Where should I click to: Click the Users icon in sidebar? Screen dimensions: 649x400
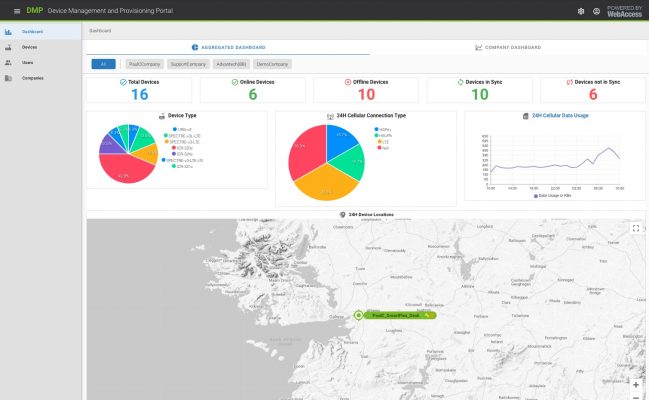pos(8,62)
